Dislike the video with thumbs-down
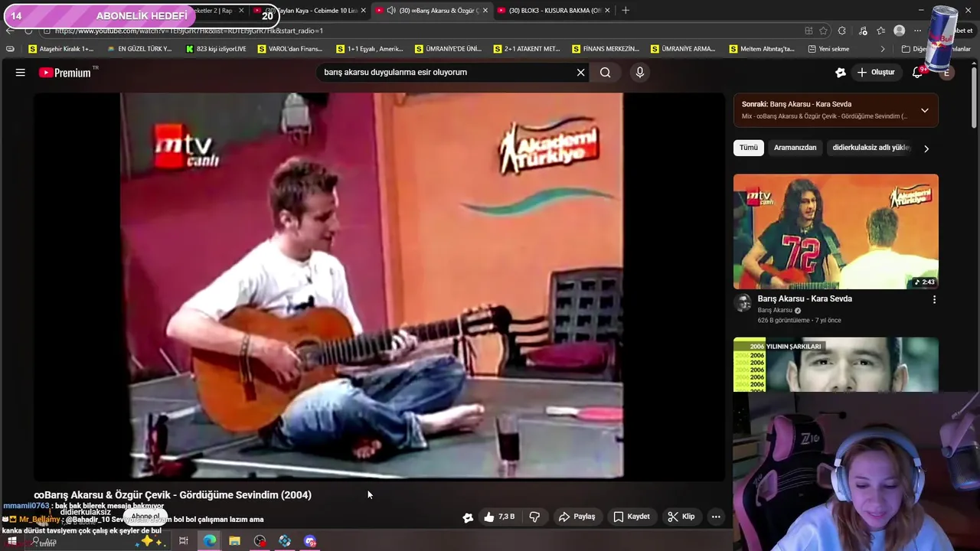Viewport: 980px width, 551px height. coord(534,517)
